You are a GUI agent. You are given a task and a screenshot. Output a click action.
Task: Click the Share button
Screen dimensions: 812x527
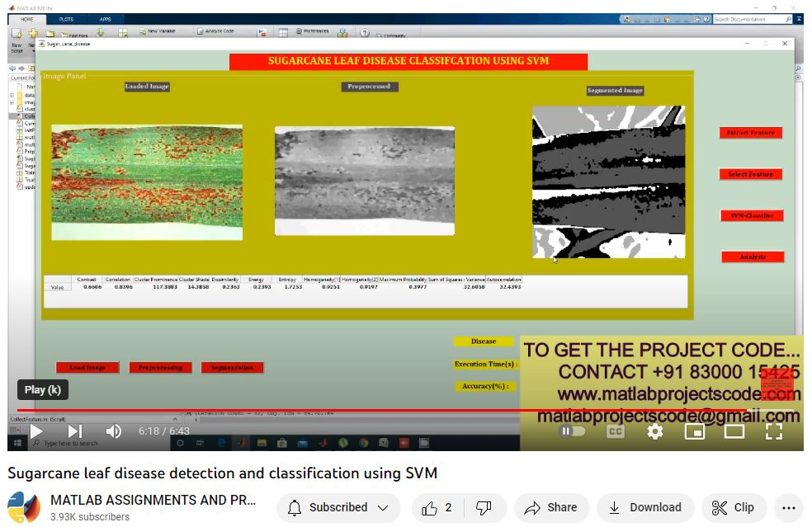click(550, 508)
